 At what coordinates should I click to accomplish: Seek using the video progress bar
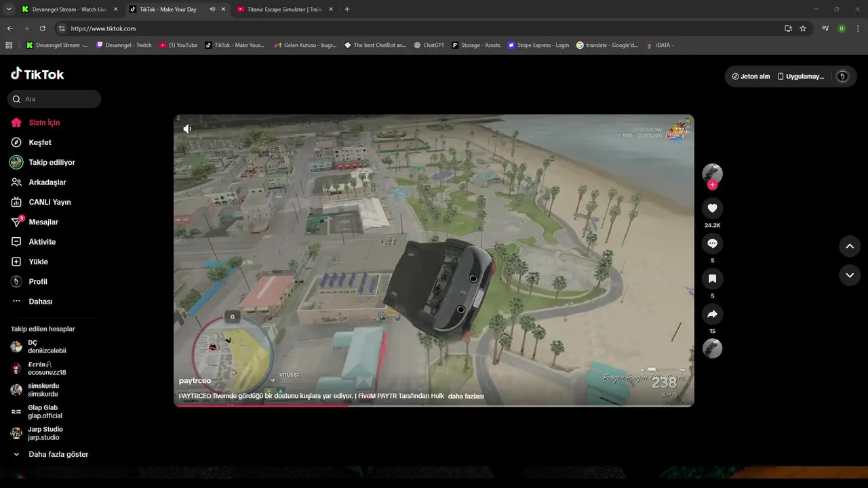click(434, 405)
